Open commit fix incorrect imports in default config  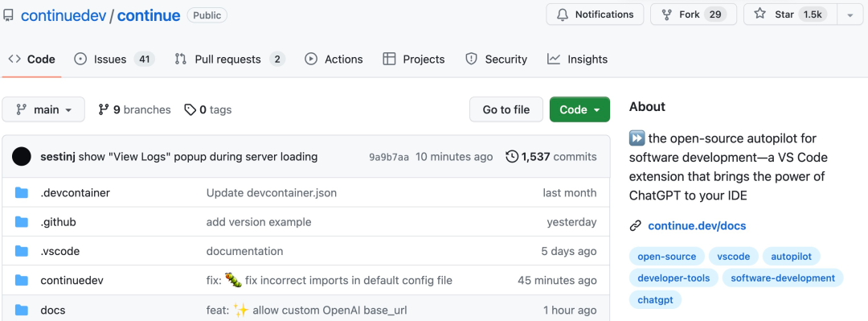330,280
